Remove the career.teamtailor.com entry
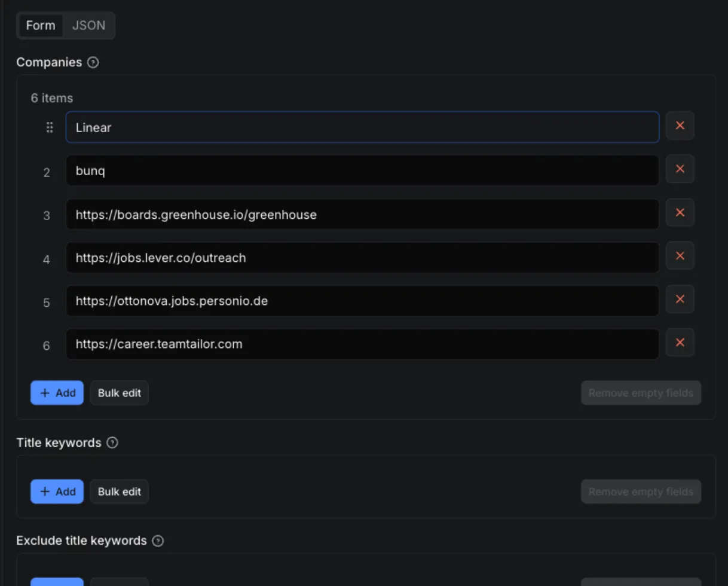The height and width of the screenshot is (586, 728). coord(680,343)
